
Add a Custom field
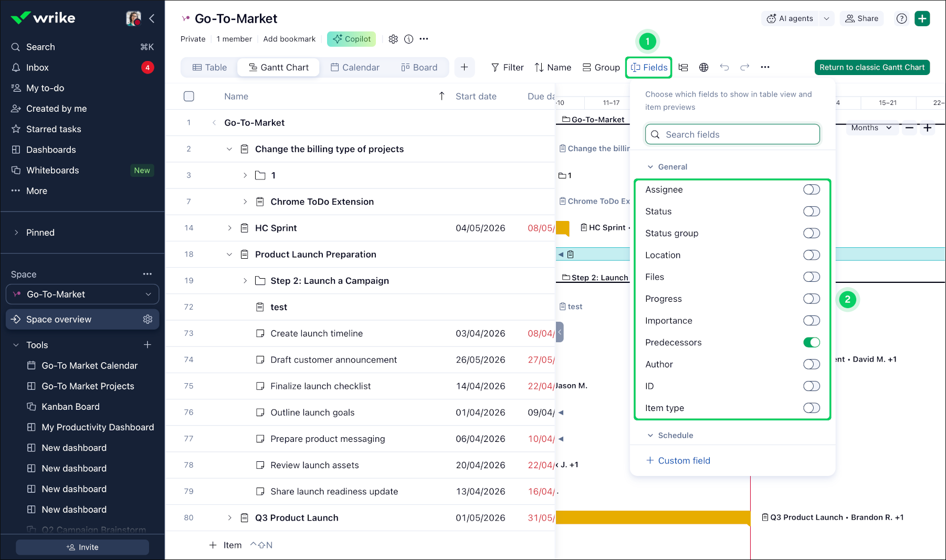[678, 461]
